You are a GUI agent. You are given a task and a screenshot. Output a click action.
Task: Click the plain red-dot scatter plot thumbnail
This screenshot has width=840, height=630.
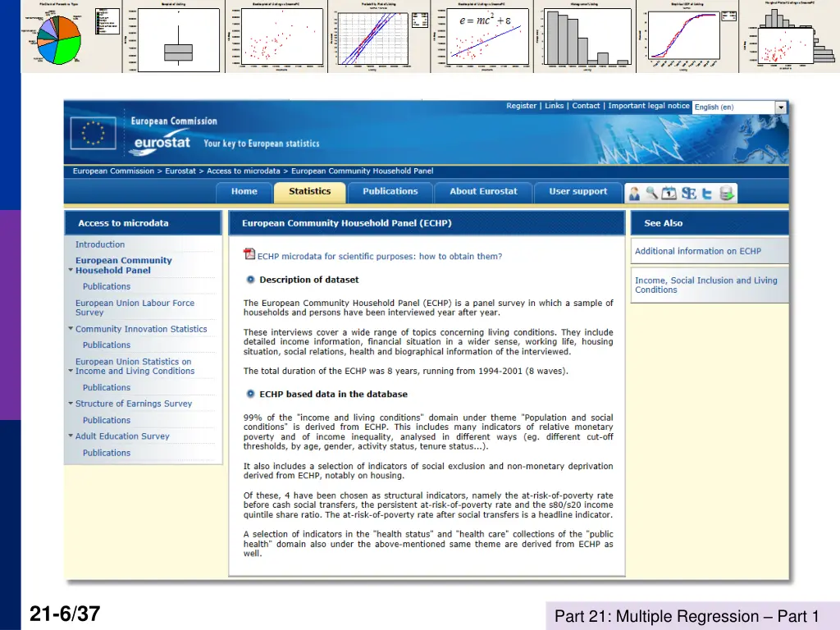(x=276, y=36)
